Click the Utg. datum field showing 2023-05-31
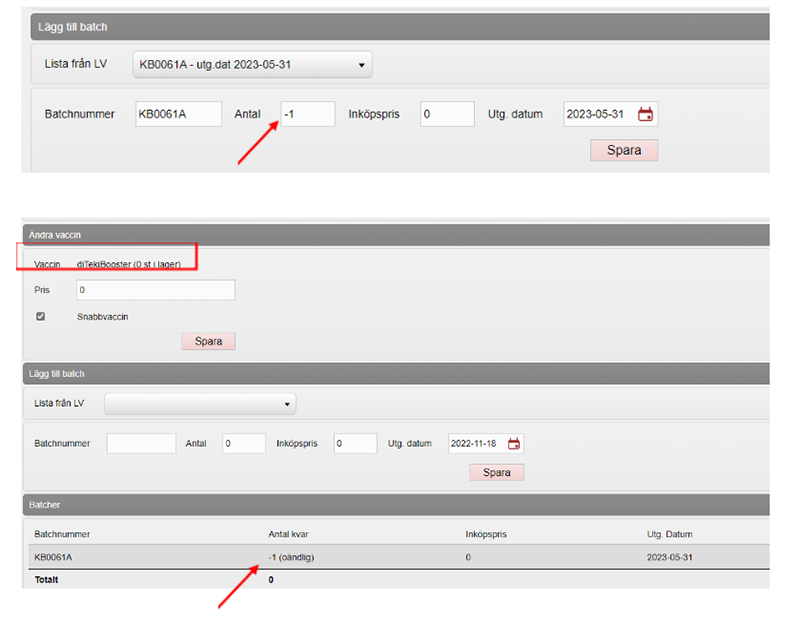 598,114
